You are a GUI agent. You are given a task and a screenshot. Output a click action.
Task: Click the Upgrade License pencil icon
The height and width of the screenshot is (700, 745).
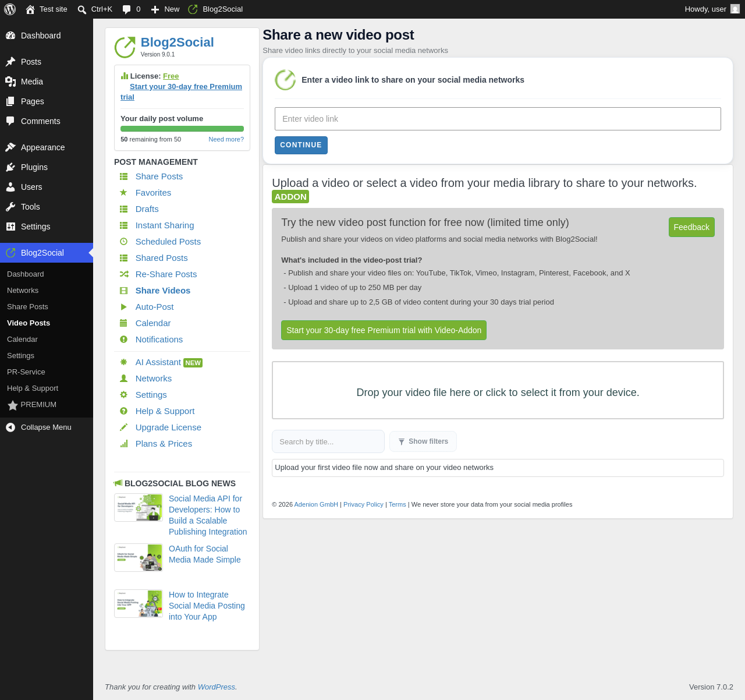pos(123,427)
